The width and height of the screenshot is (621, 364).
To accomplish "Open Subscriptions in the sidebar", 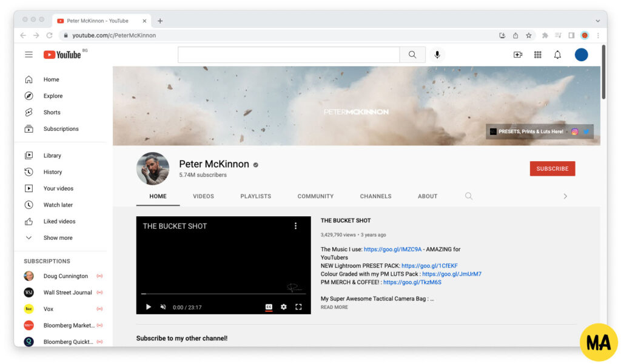I will [x=61, y=129].
